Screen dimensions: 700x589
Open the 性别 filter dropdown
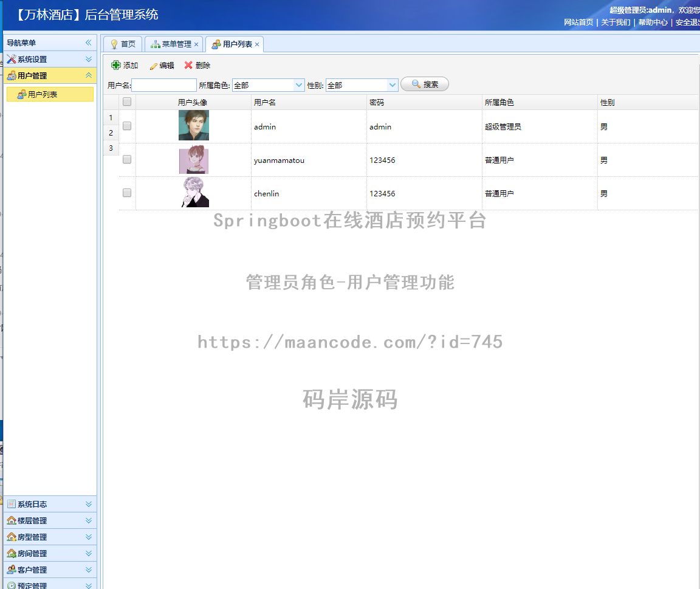(393, 85)
